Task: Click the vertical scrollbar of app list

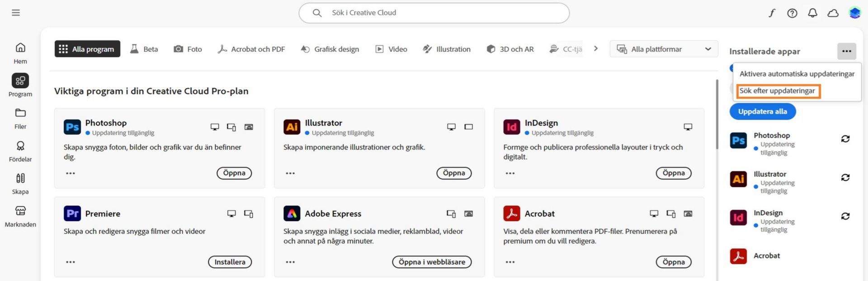Action: coord(717,114)
